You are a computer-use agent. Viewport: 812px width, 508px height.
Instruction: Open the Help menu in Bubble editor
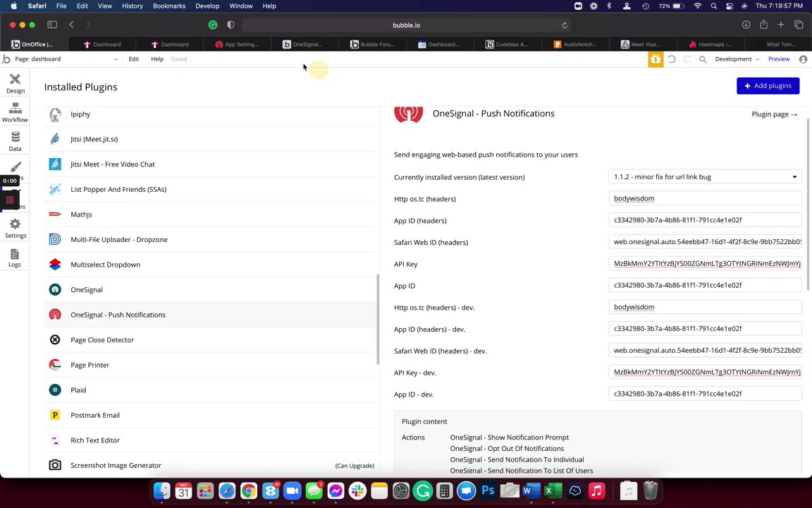point(157,59)
